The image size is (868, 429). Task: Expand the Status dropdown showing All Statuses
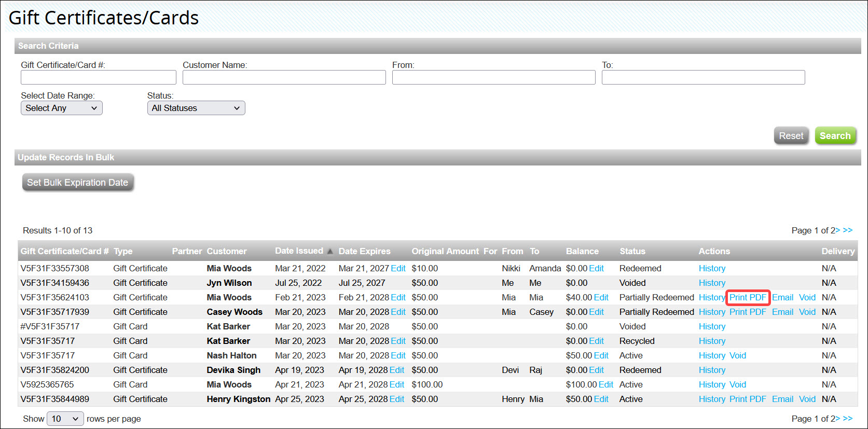pyautogui.click(x=196, y=108)
